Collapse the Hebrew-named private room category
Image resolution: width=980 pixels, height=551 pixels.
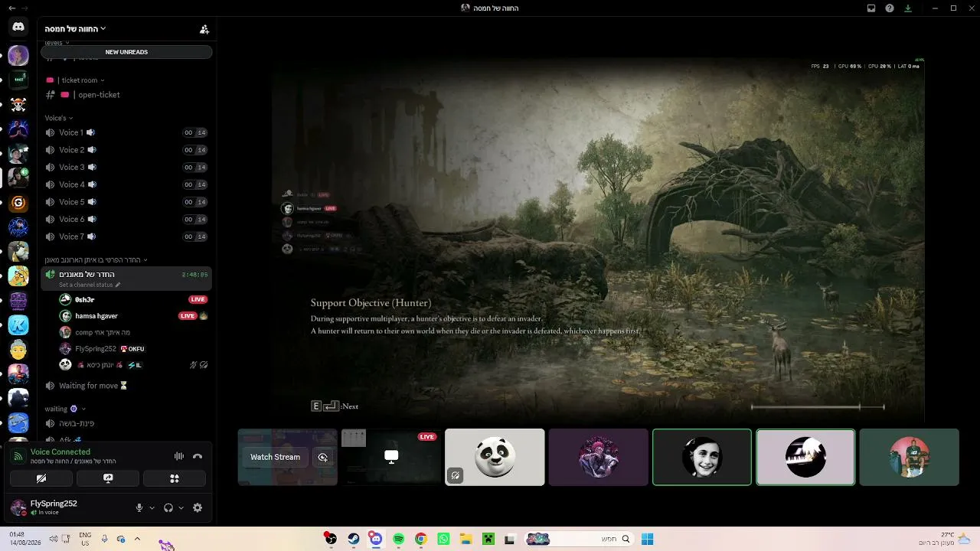click(x=96, y=260)
